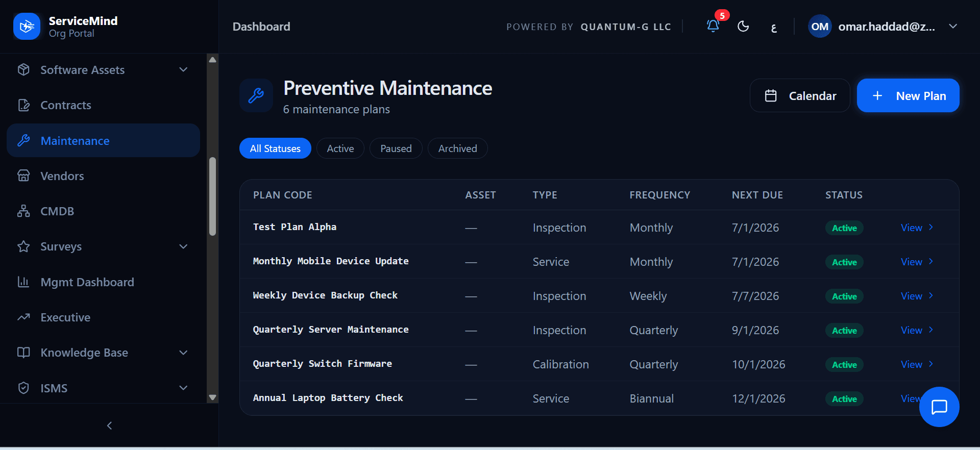
Task: Click Annual Laptop Battery Check name
Action: pos(328,398)
